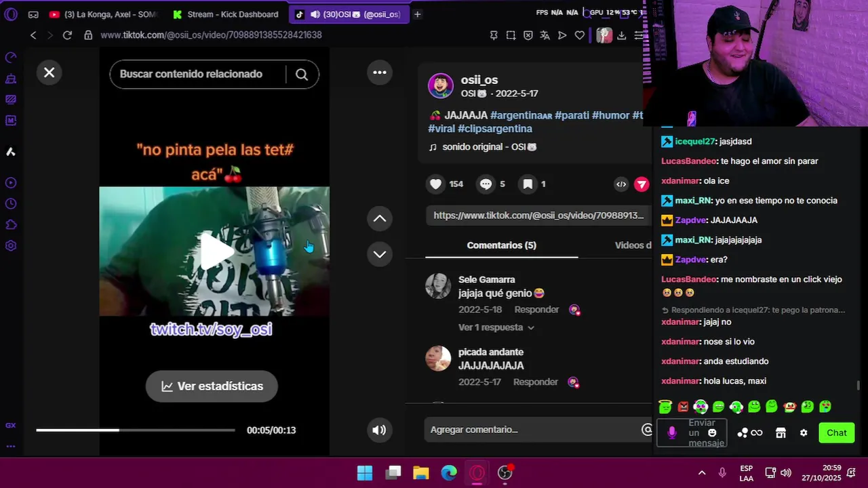The image size is (868, 488).
Task: Seek along the video progress bar
Action: tap(136, 430)
